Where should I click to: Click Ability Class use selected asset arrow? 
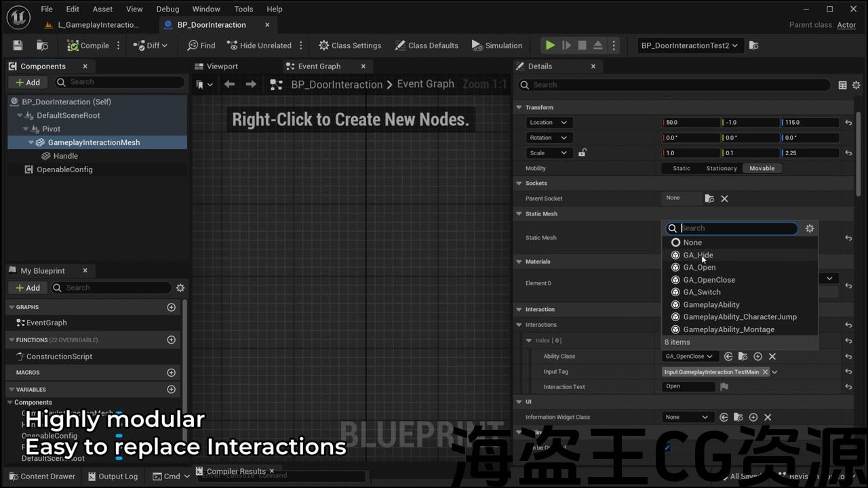[x=728, y=357]
